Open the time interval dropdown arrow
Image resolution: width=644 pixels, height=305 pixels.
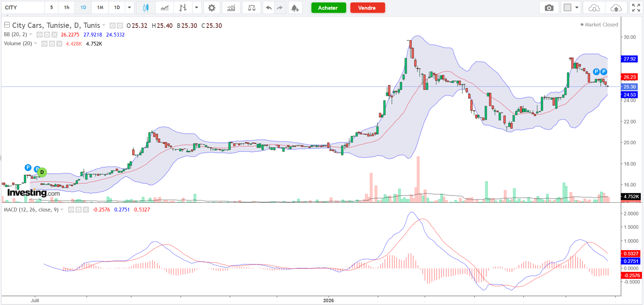[x=129, y=8]
